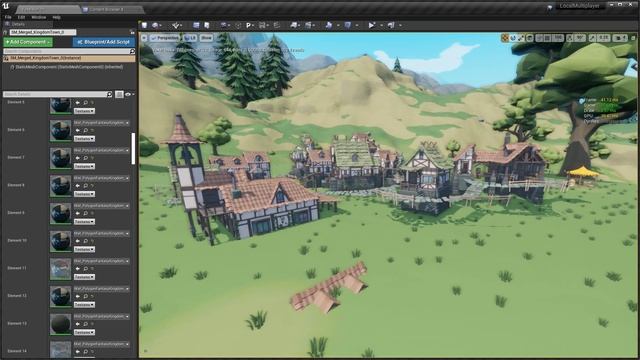Open the Cinematics toolbar icon
The image size is (640, 360).
click(309, 25)
